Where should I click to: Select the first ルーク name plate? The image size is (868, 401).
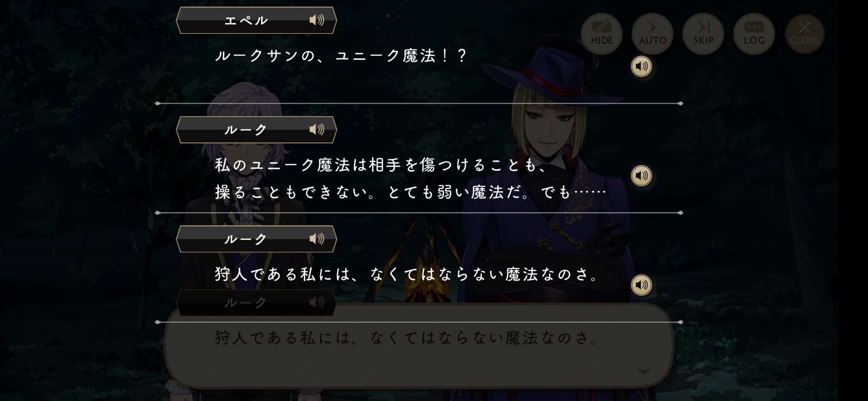(x=256, y=129)
